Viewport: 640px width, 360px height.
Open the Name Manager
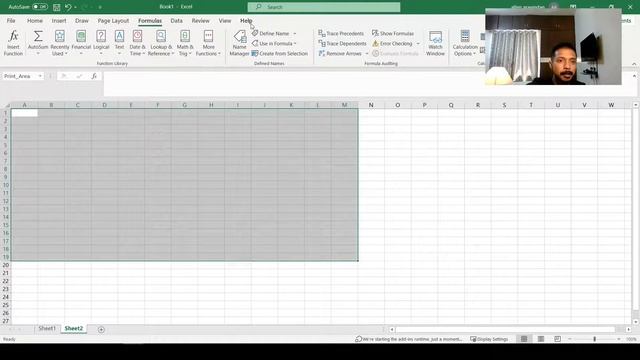point(239,43)
